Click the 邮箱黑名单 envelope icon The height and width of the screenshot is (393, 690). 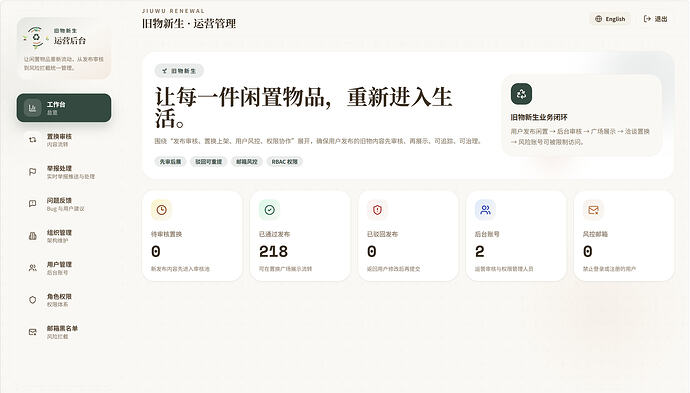pos(33,332)
